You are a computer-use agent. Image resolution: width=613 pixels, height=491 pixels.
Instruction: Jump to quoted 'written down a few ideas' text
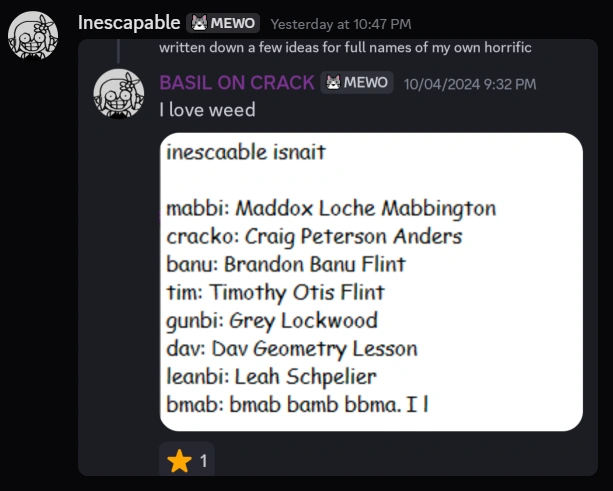click(344, 47)
